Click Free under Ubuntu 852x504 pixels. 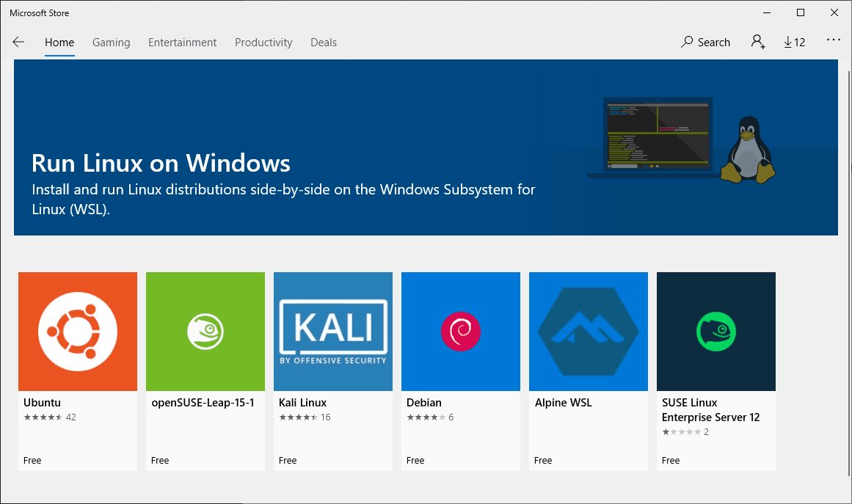pyautogui.click(x=32, y=460)
